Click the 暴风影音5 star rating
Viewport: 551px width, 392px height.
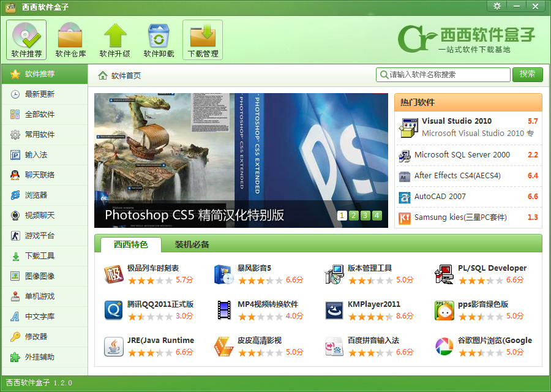pyautogui.click(x=260, y=280)
